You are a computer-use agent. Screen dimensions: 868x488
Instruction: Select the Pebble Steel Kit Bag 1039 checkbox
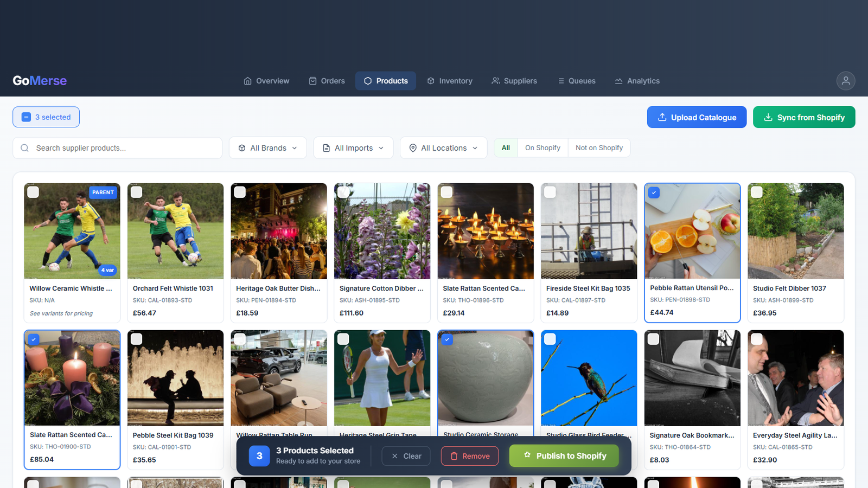136,339
